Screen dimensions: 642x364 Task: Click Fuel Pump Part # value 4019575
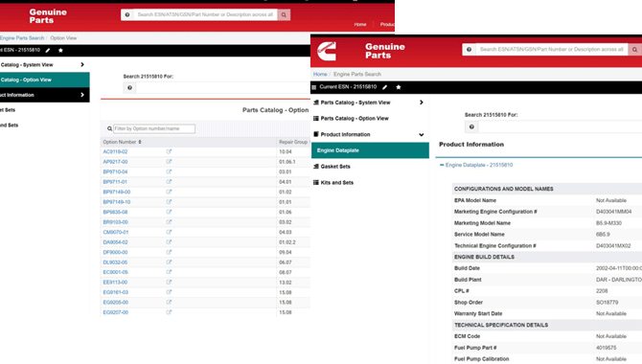[606, 348]
